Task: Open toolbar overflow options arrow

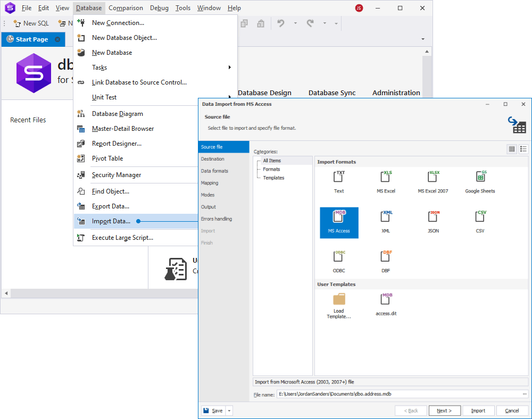Action: (x=336, y=24)
